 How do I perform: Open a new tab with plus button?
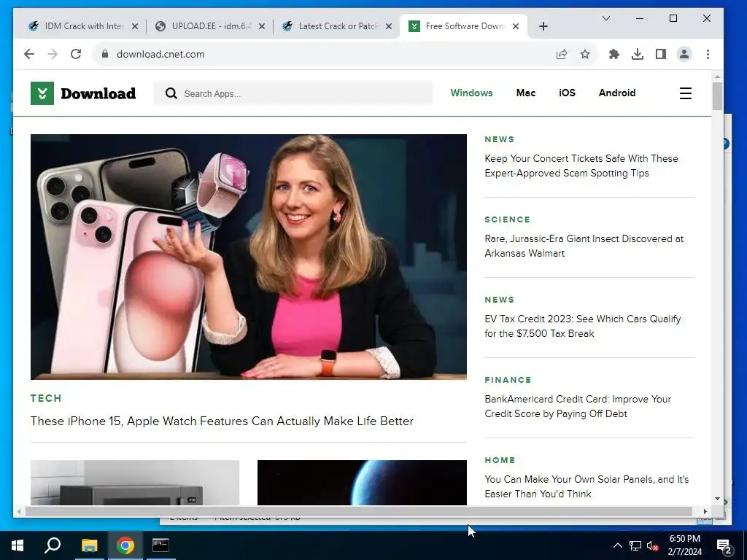543,26
